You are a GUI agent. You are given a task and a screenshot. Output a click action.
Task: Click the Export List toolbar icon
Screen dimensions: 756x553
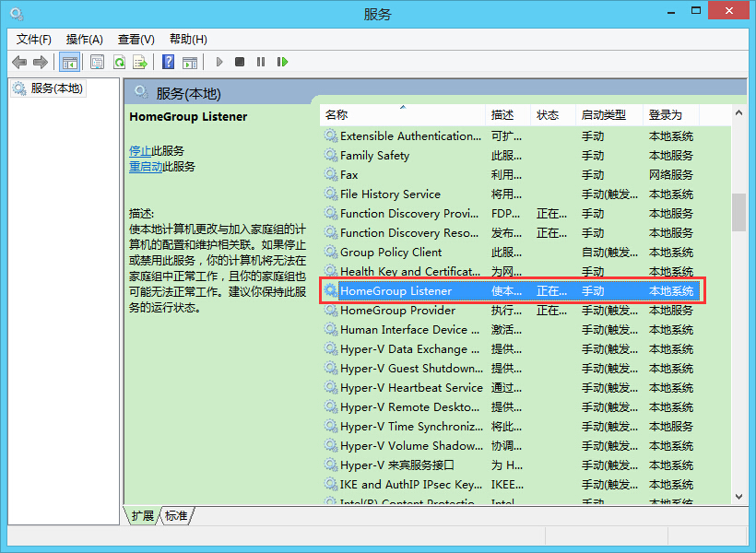pyautogui.click(x=140, y=62)
